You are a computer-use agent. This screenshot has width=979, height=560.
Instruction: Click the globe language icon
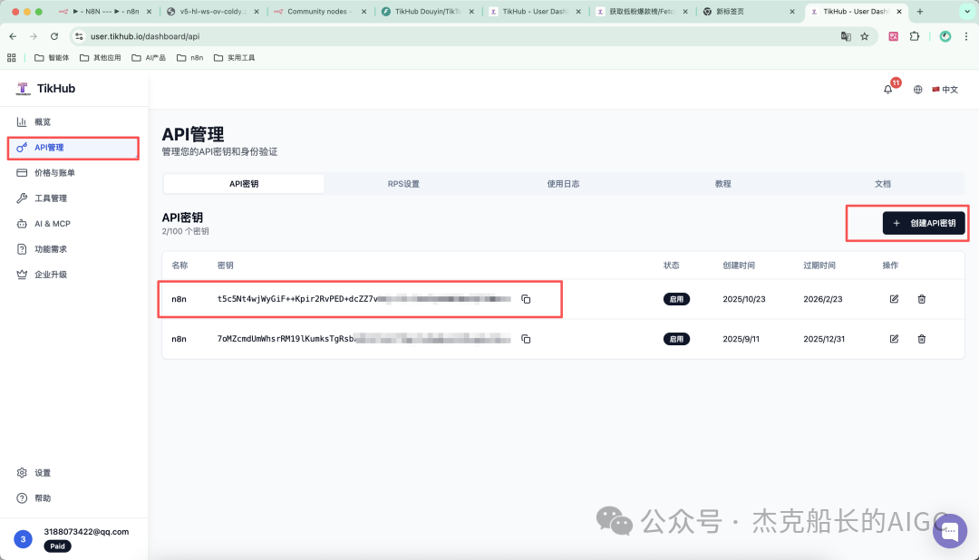(x=917, y=90)
